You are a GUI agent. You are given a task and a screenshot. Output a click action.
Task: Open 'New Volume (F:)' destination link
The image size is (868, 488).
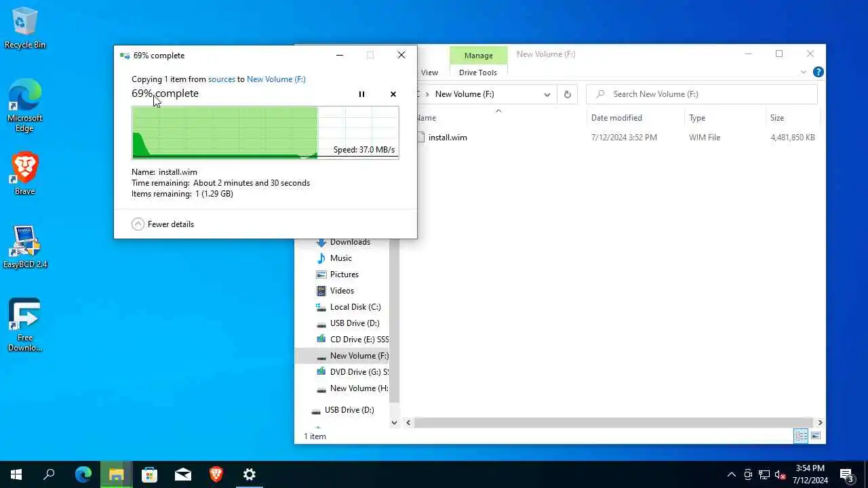pyautogui.click(x=276, y=79)
